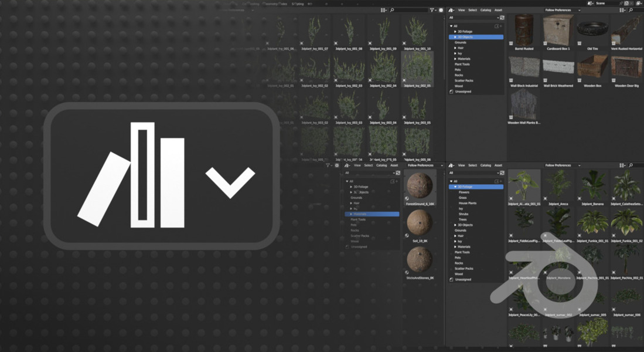Open View menu in 3D Objects browser

pos(461,10)
